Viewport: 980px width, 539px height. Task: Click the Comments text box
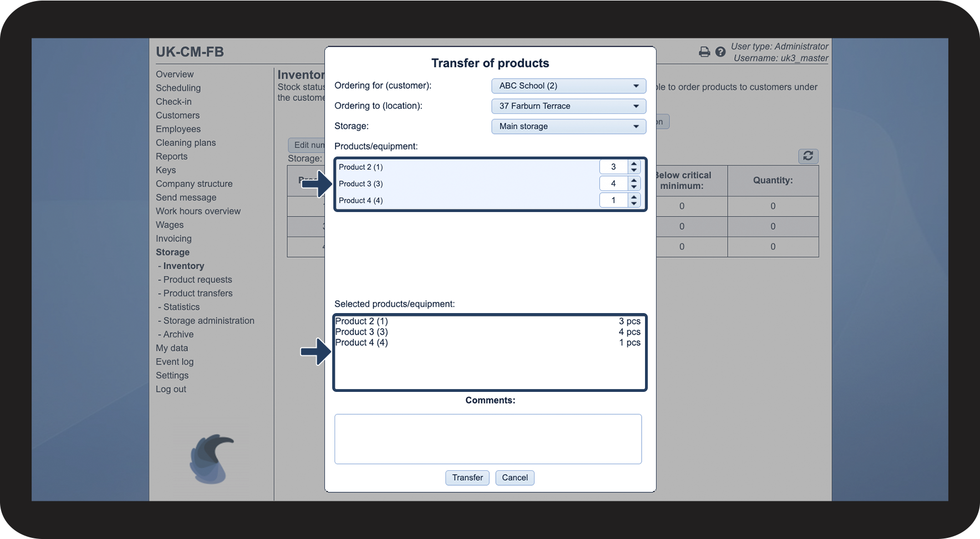488,439
